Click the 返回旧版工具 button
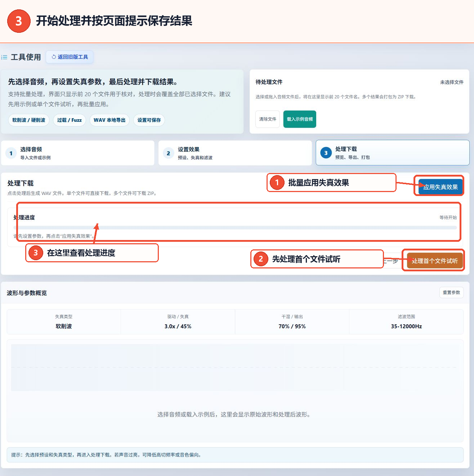 [70, 57]
